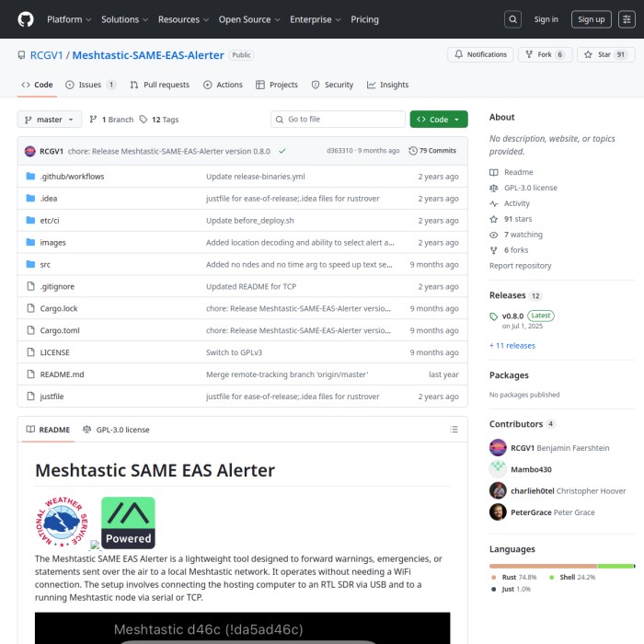Screen dimensions: 644x644
Task: Click the README outline list icon
Action: tap(454, 430)
